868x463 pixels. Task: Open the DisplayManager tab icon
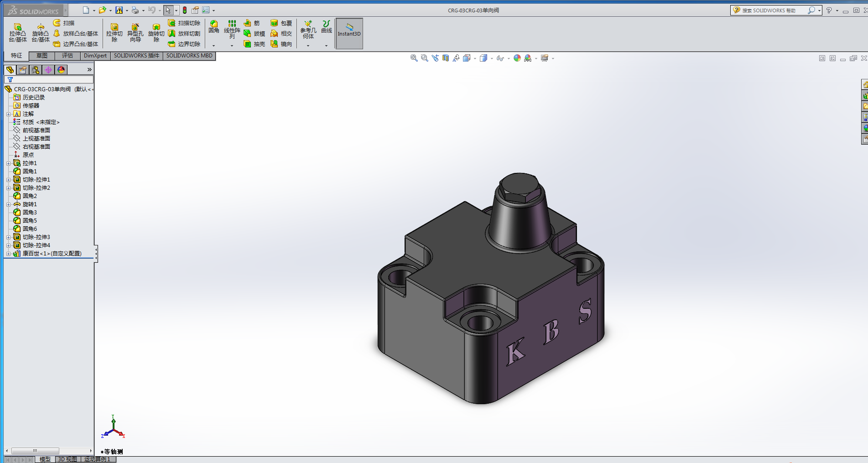[61, 69]
